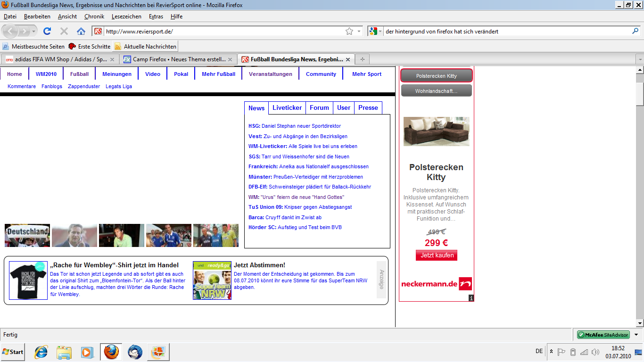Close the Fußball Bundesliga News tab
644x362 pixels.
[348, 59]
